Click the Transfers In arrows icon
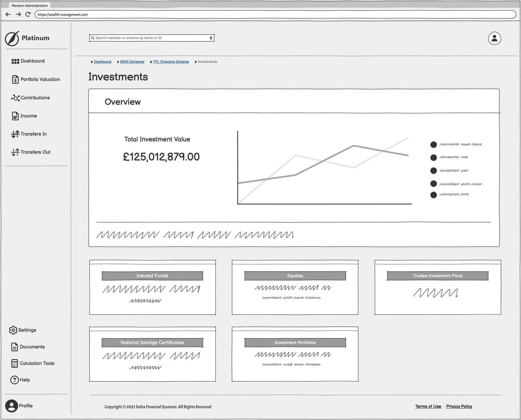The height and width of the screenshot is (420, 521). pyautogui.click(x=15, y=134)
